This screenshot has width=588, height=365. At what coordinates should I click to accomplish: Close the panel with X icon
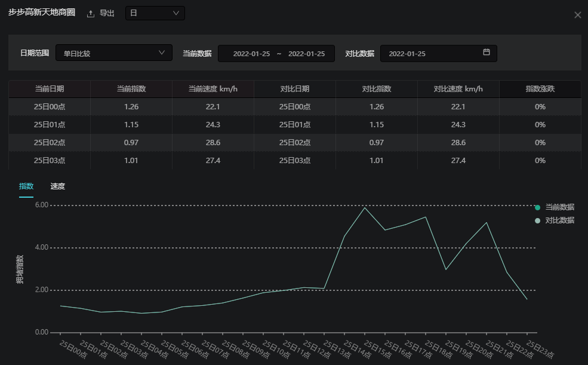[577, 15]
